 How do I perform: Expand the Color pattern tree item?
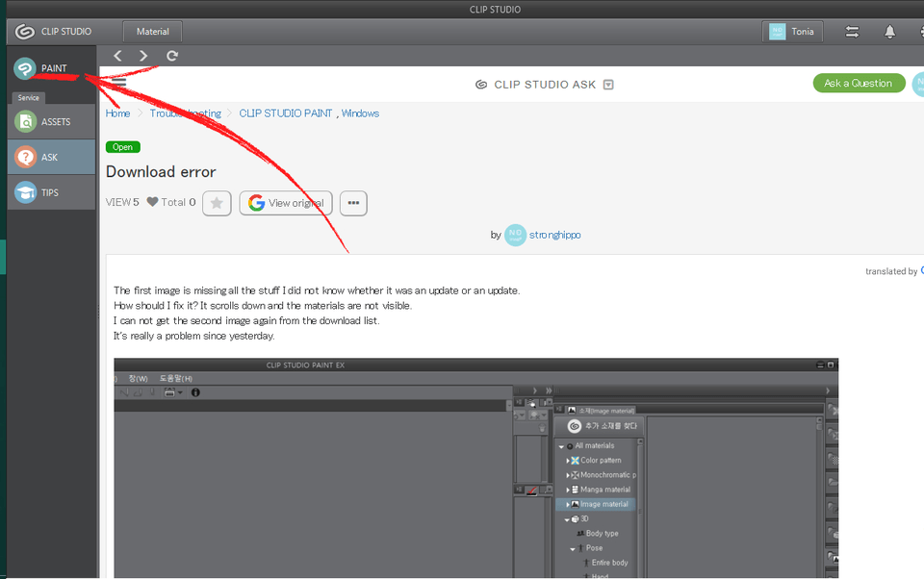pyautogui.click(x=568, y=461)
